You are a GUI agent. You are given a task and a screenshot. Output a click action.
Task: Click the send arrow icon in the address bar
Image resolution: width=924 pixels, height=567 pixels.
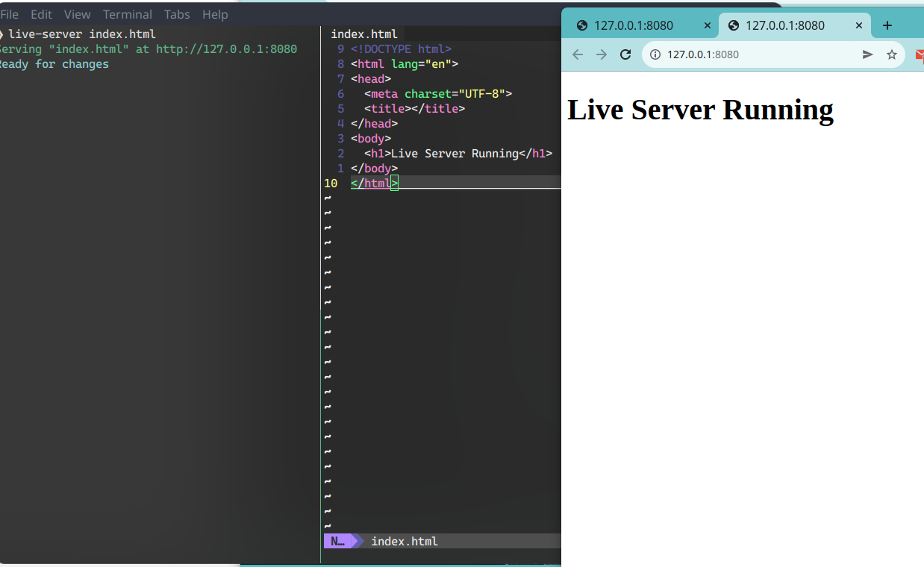(x=867, y=54)
